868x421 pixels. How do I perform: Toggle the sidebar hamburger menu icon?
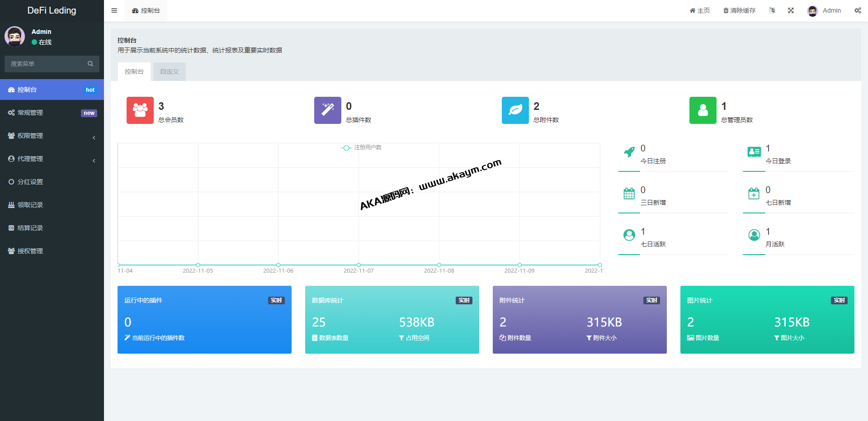[x=114, y=10]
